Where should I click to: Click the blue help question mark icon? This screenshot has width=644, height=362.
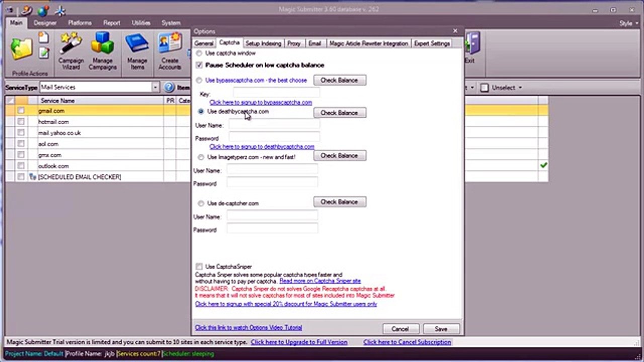tap(169, 87)
